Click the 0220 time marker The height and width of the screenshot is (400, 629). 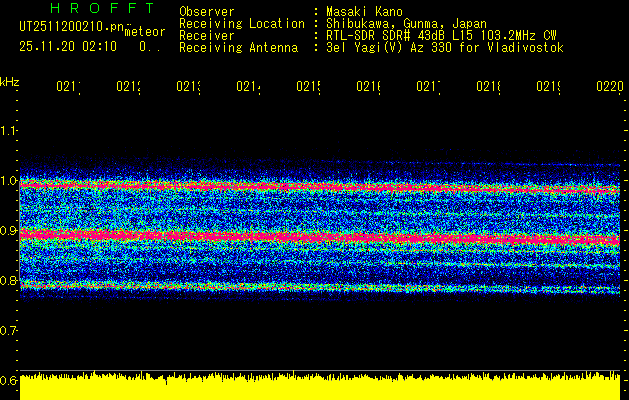(609, 87)
